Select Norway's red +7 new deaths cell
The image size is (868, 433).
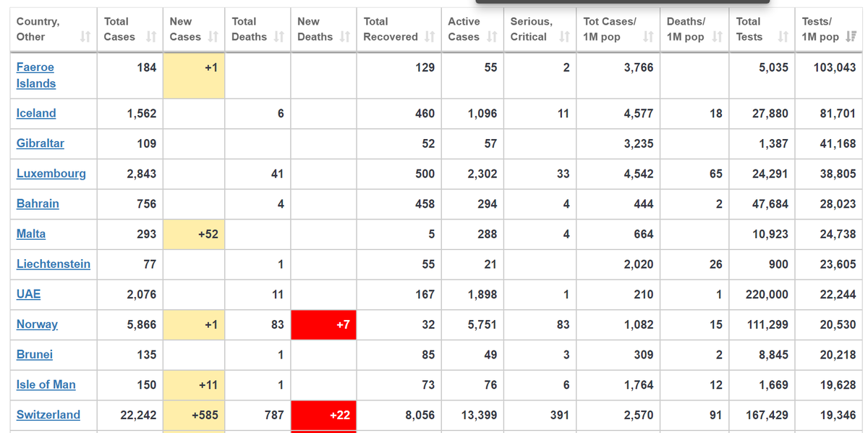(324, 324)
